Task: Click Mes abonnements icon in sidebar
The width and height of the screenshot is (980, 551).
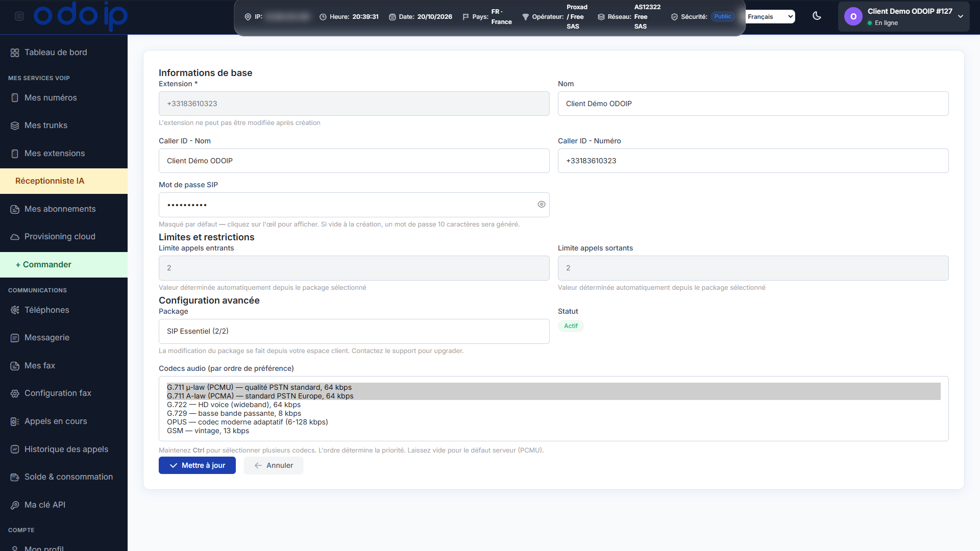Action: 15,209
